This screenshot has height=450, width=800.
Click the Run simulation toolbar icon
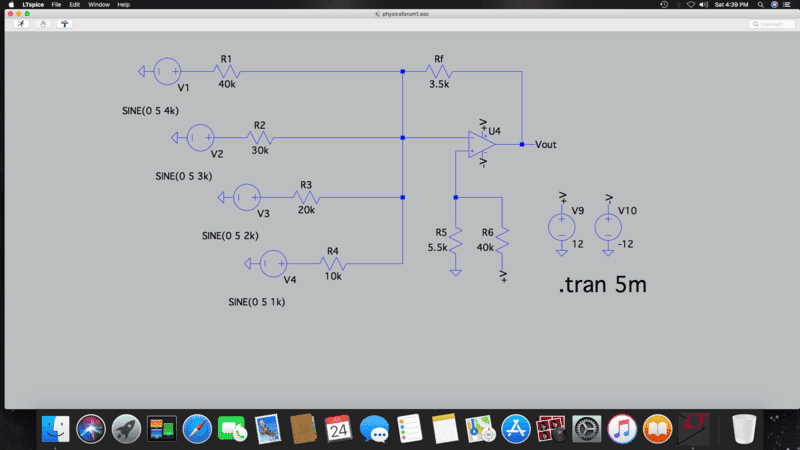(17, 23)
